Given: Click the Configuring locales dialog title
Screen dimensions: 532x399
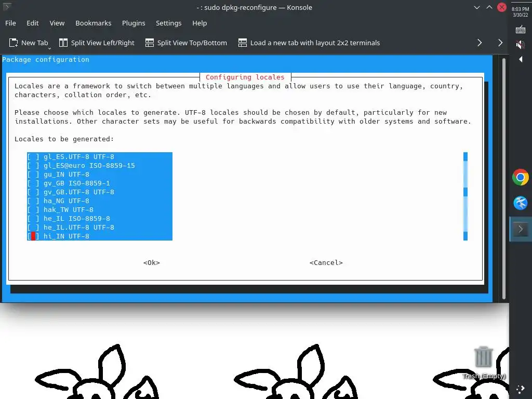Looking at the screenshot, I should [x=245, y=77].
